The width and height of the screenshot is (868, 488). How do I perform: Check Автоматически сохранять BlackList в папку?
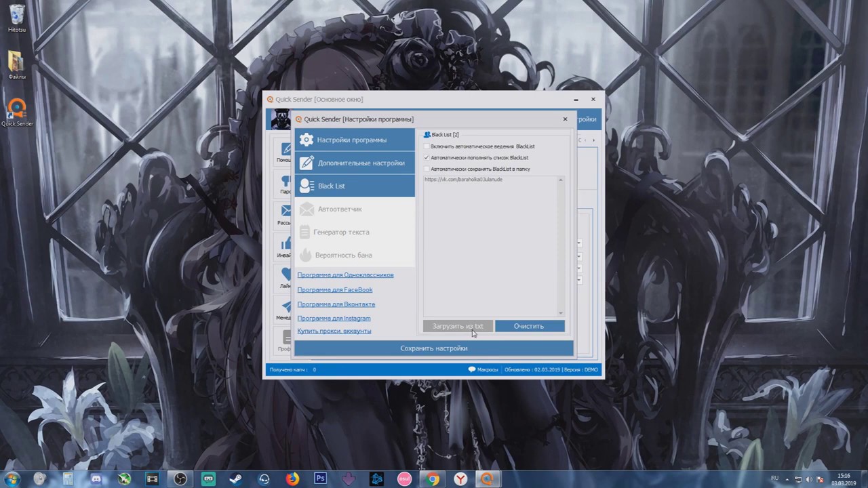(x=427, y=169)
